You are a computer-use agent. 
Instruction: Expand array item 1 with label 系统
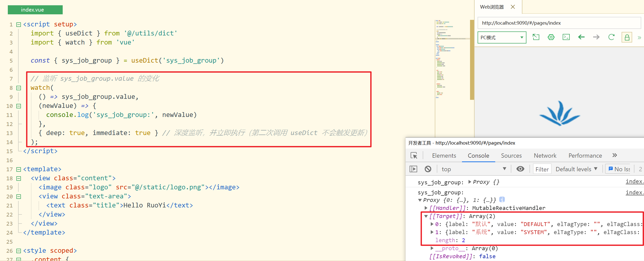tap(432, 232)
